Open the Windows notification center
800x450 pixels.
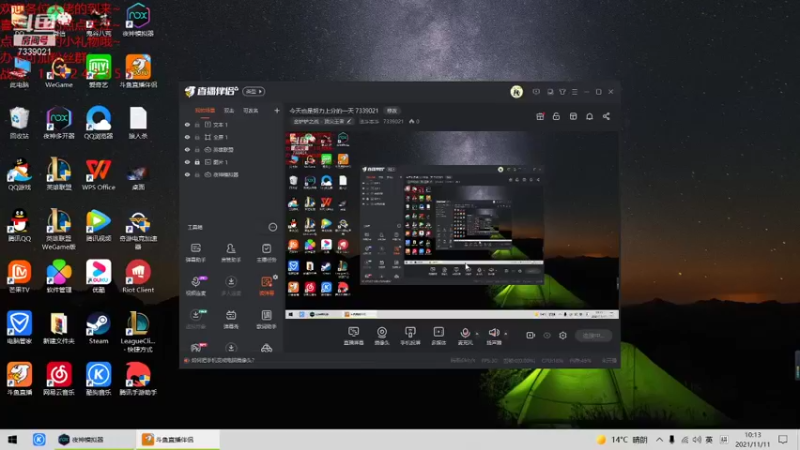pos(783,439)
